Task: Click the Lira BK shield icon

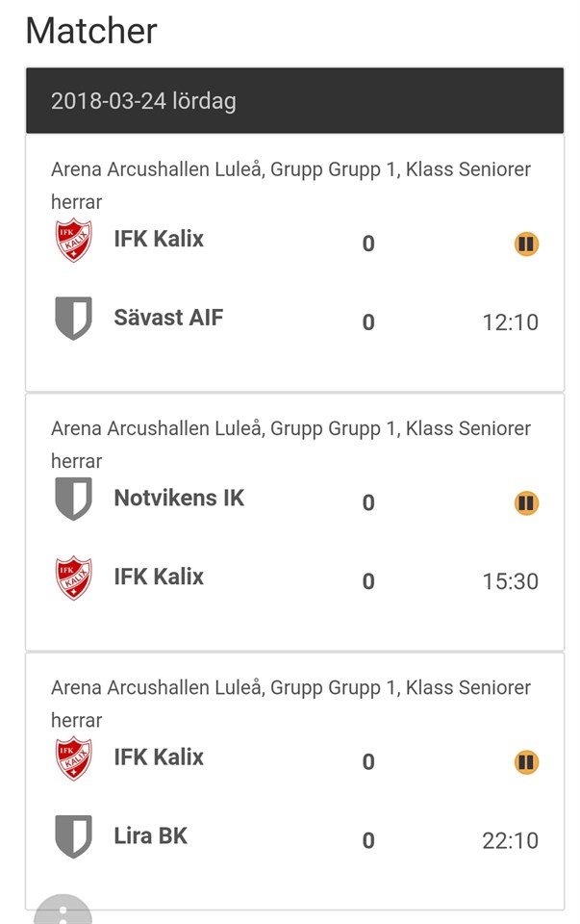Action: (74, 836)
